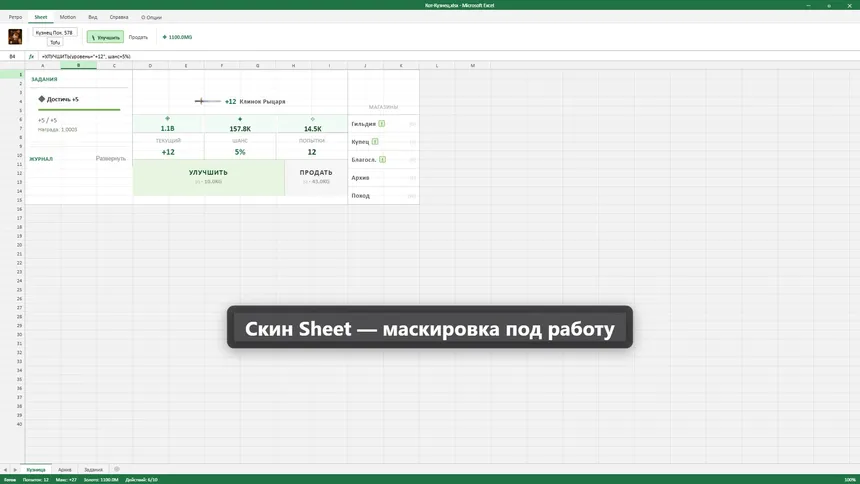Open the Motion ribbon tab
Image resolution: width=860 pixels, height=484 pixels.
[67, 17]
